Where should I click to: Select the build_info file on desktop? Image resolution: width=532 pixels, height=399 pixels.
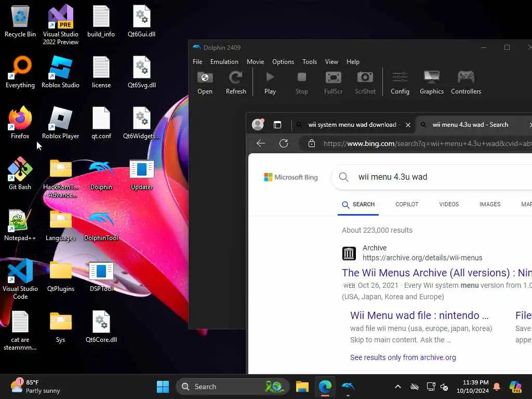(x=101, y=21)
